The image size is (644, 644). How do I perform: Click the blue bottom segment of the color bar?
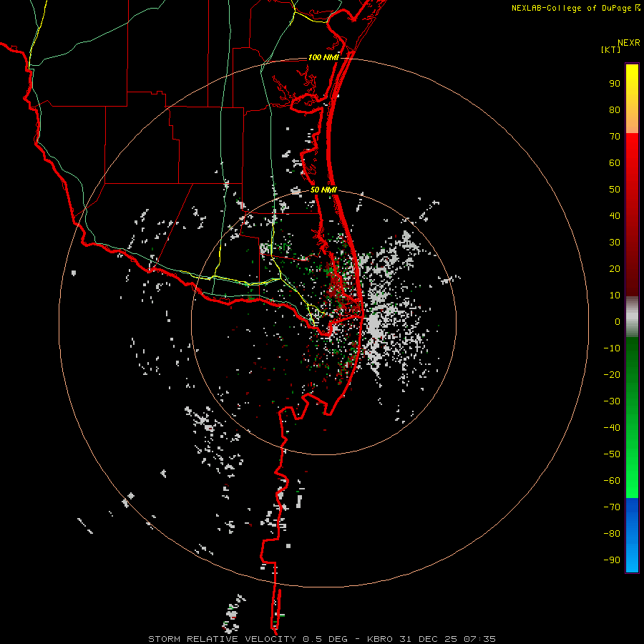click(x=632, y=535)
